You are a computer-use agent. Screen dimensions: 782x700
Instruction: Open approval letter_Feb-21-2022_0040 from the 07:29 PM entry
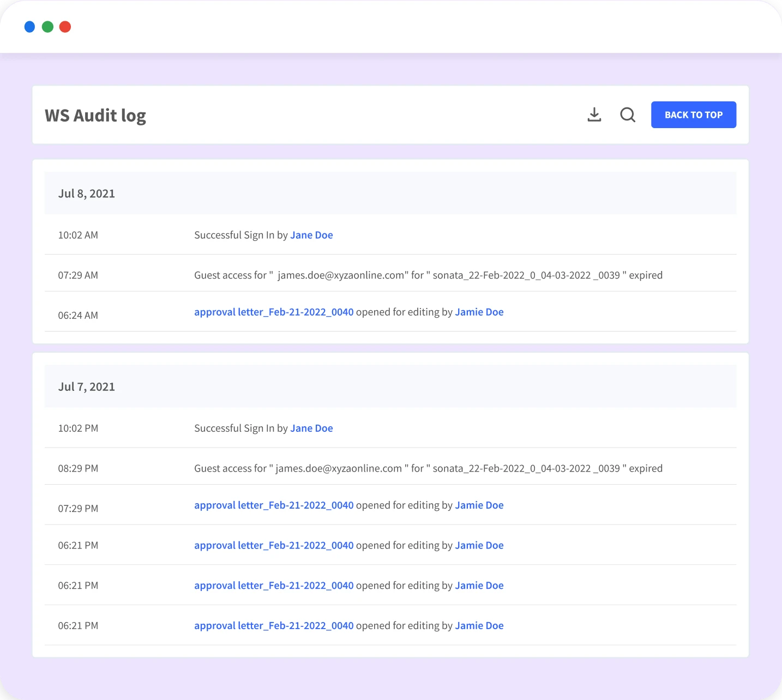(x=274, y=505)
